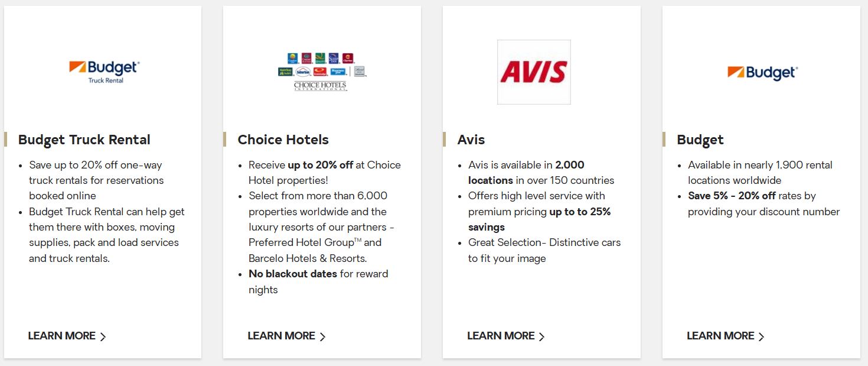Select the 'Budget Truck Rental' heading
The width and height of the screenshot is (868, 366).
coord(84,140)
